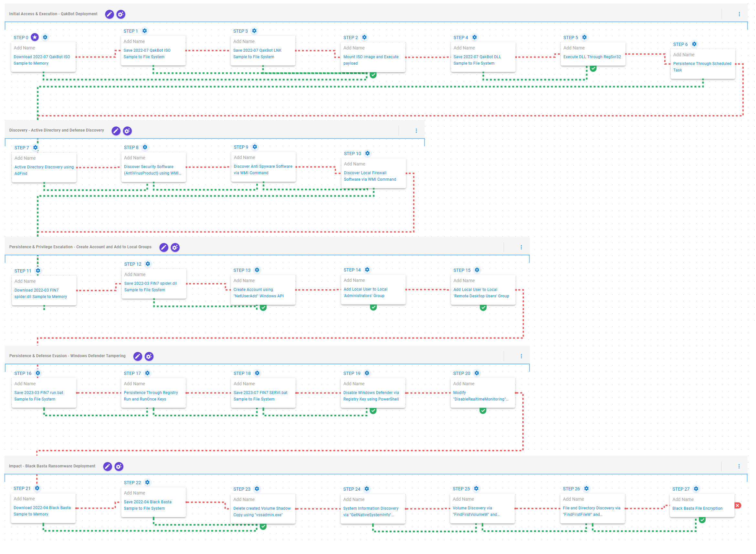This screenshot has height=554, width=756.
Task: Click green checkmark under STEP 14 card
Action: 373,307
